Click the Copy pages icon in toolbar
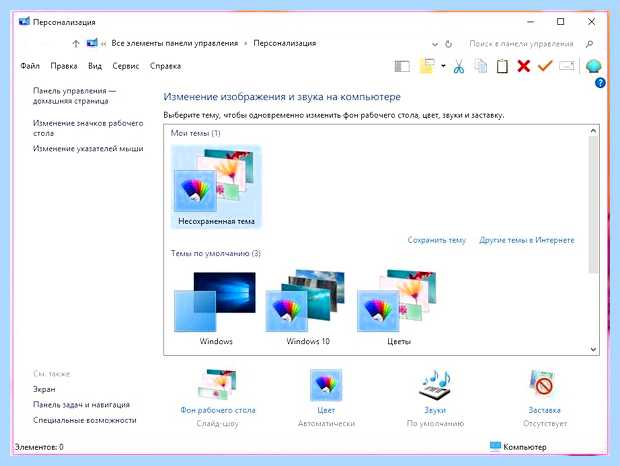The height and width of the screenshot is (466, 620). 481,66
